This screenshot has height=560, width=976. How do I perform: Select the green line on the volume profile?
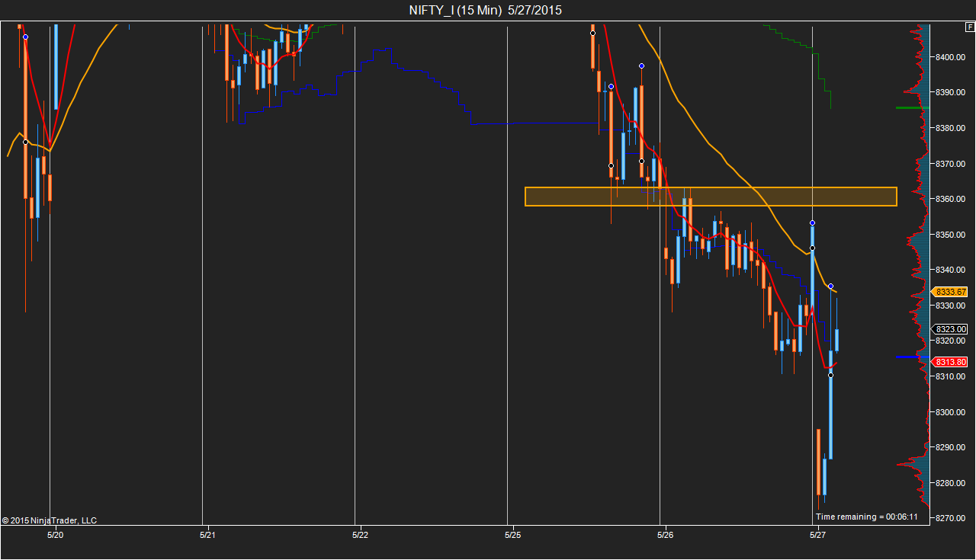[x=913, y=107]
